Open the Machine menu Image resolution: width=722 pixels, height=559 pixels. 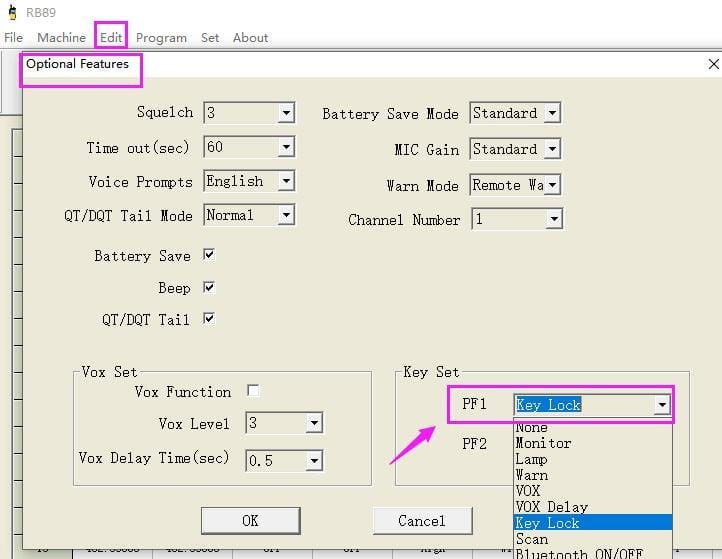point(61,37)
